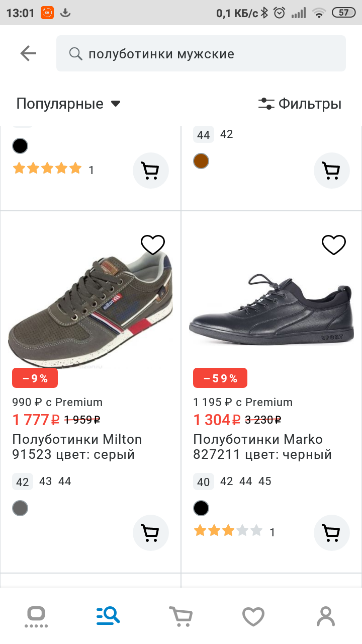Favorite the Milton 91523 gray shoes

pos(152,245)
